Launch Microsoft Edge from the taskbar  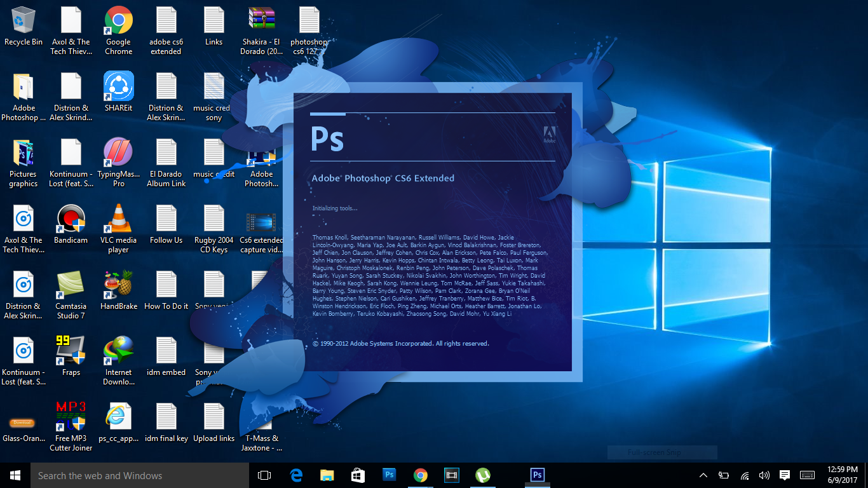[296, 475]
